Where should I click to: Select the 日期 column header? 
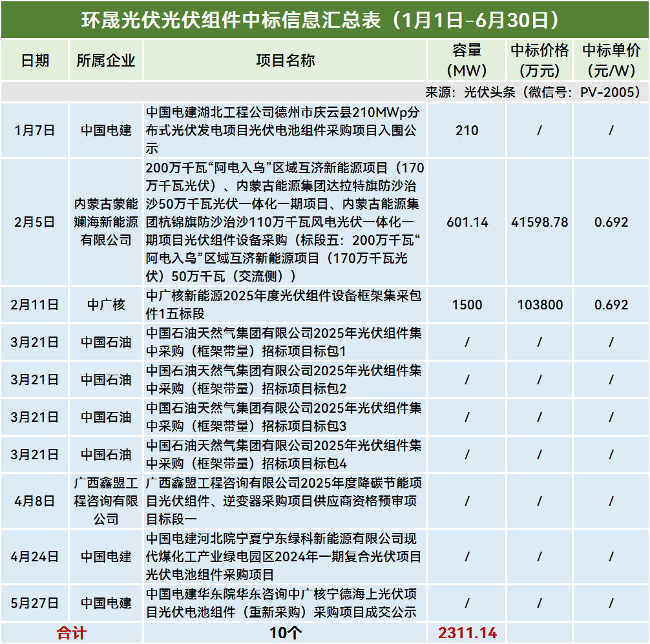pos(35,61)
